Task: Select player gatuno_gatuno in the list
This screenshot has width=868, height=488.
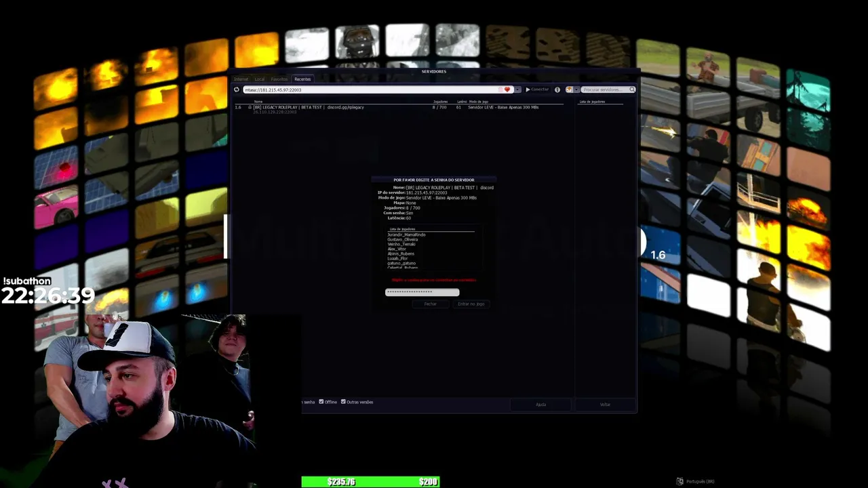Action: click(x=401, y=263)
